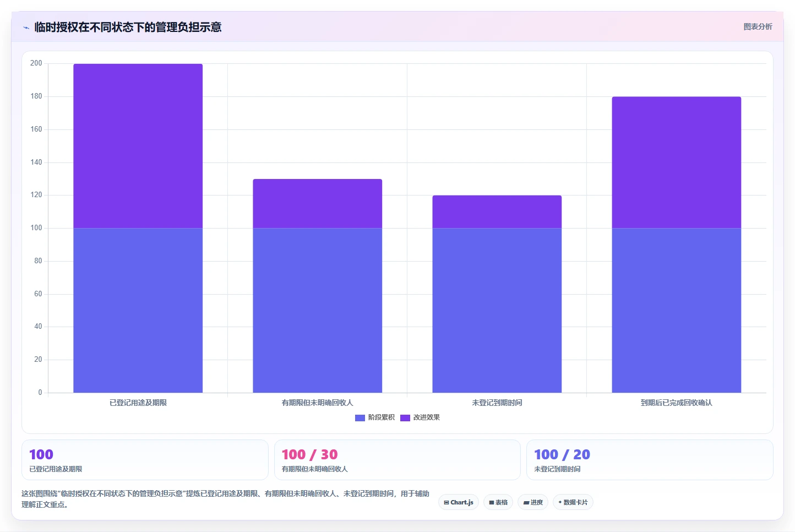Screen dimensions: 795x532
Task: Click purple bar segment for 到期后已完成回收确认
Action: pos(677,162)
